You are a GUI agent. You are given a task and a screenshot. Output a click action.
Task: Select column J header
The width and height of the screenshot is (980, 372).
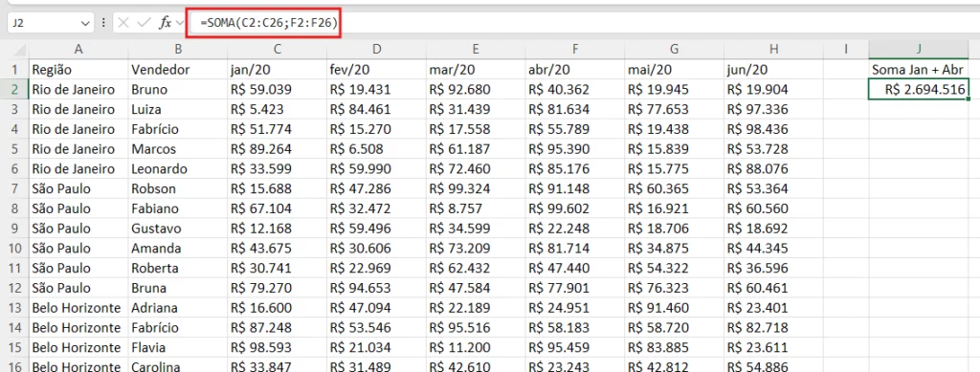919,50
